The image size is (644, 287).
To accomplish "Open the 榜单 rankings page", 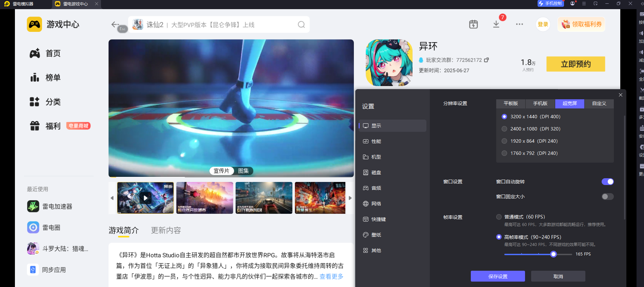I will point(45,78).
